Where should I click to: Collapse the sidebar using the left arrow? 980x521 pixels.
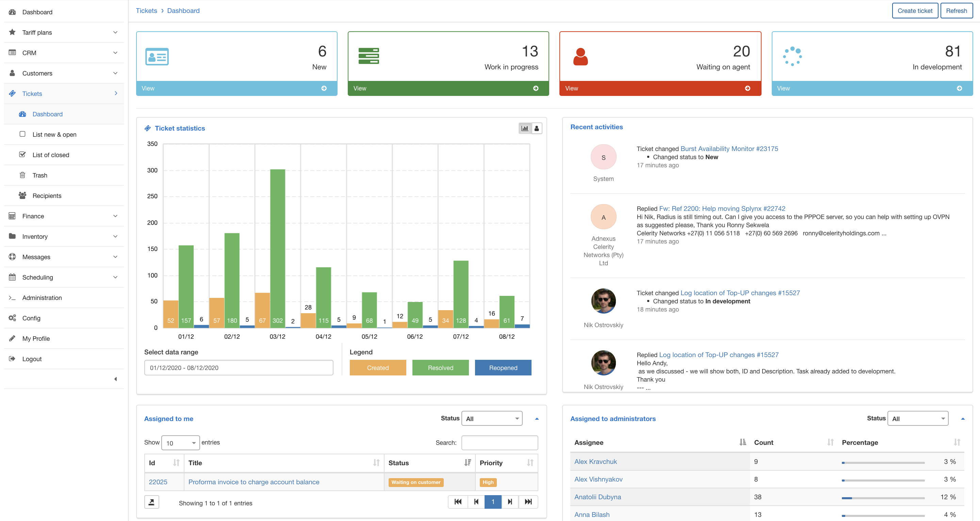tap(115, 379)
